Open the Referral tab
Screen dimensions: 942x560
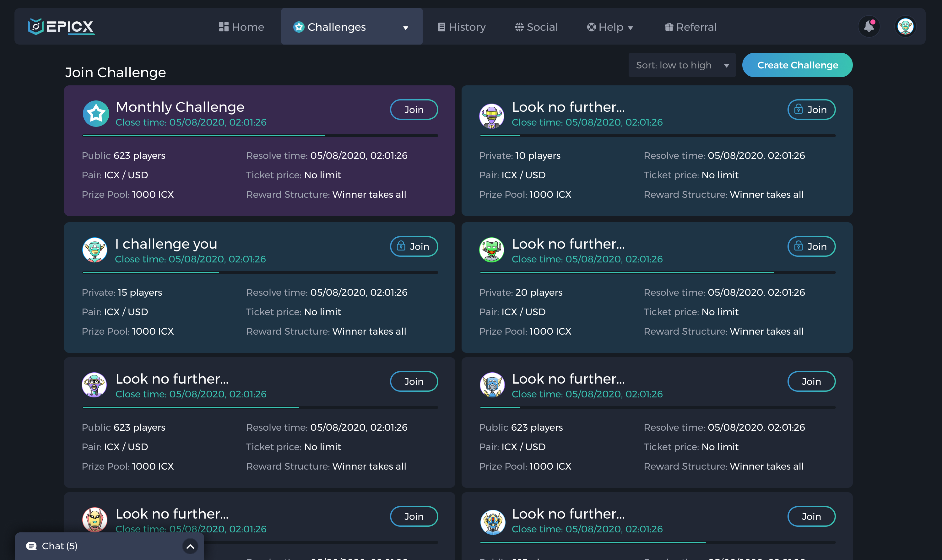click(691, 27)
